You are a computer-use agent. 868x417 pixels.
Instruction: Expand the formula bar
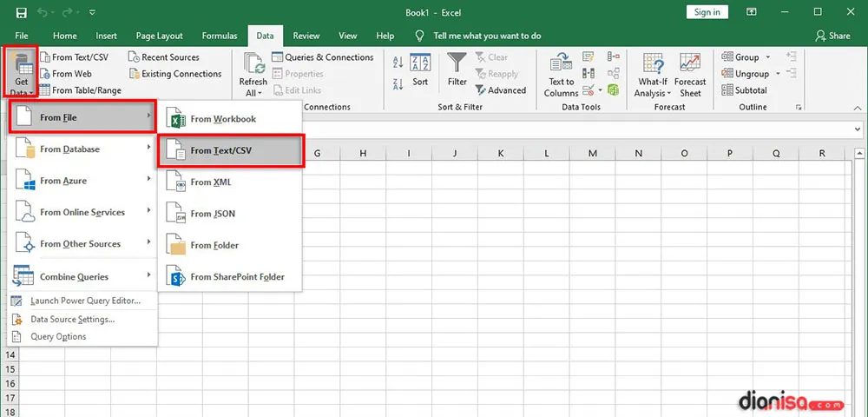[858, 129]
